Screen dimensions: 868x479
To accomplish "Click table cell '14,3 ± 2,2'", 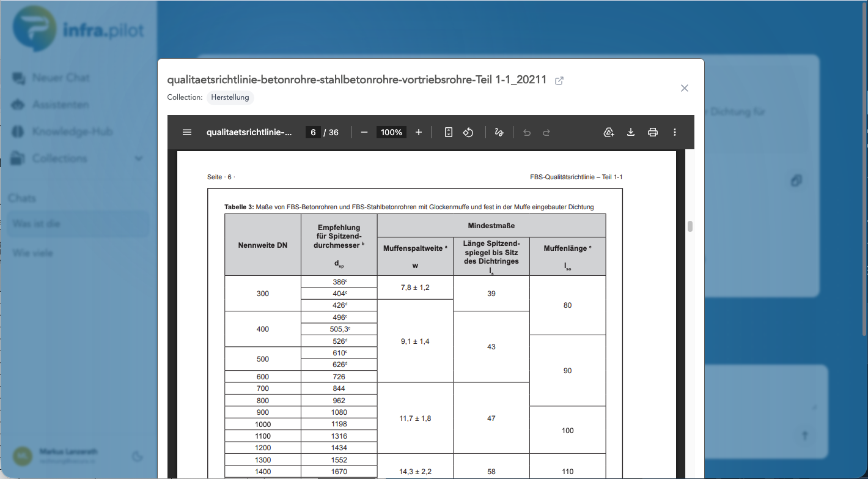I will 415,472.
